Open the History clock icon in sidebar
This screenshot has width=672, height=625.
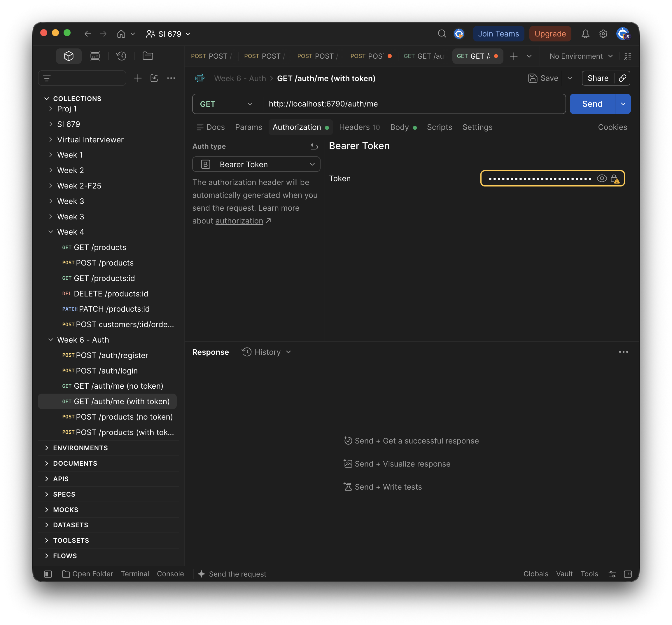121,56
